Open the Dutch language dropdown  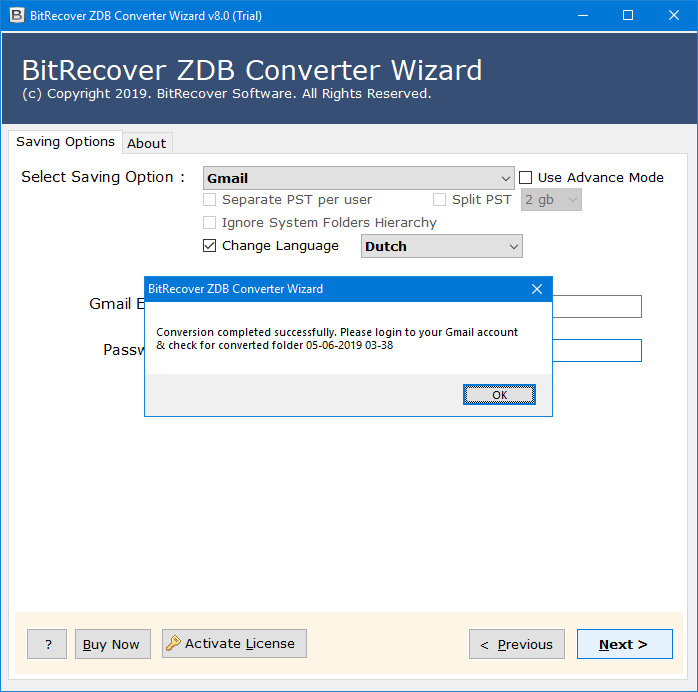pyautogui.click(x=442, y=246)
